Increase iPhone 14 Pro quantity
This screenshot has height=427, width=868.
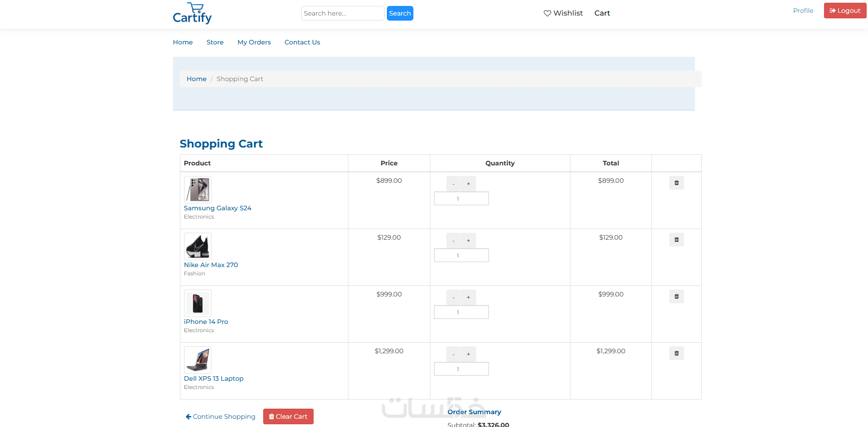(x=468, y=297)
